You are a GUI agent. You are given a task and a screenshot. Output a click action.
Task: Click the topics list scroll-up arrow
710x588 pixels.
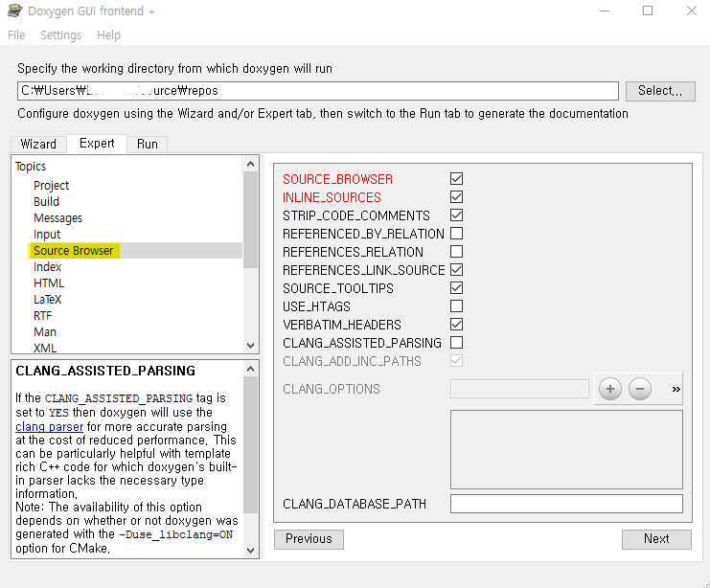[250, 164]
